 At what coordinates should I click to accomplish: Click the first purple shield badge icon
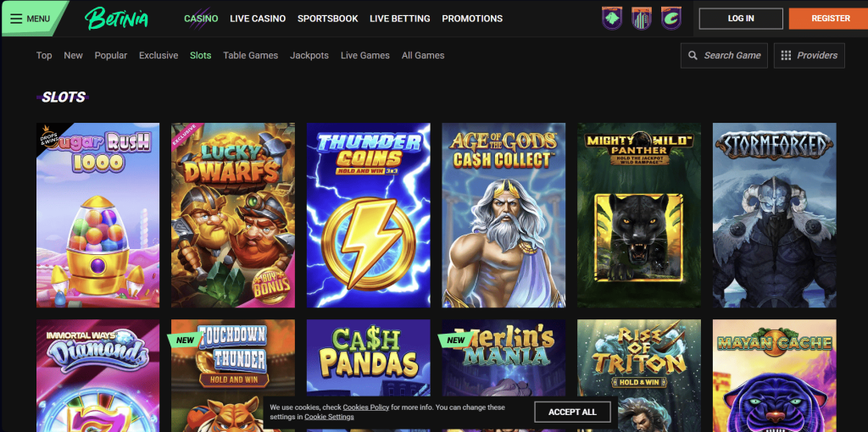tap(612, 19)
